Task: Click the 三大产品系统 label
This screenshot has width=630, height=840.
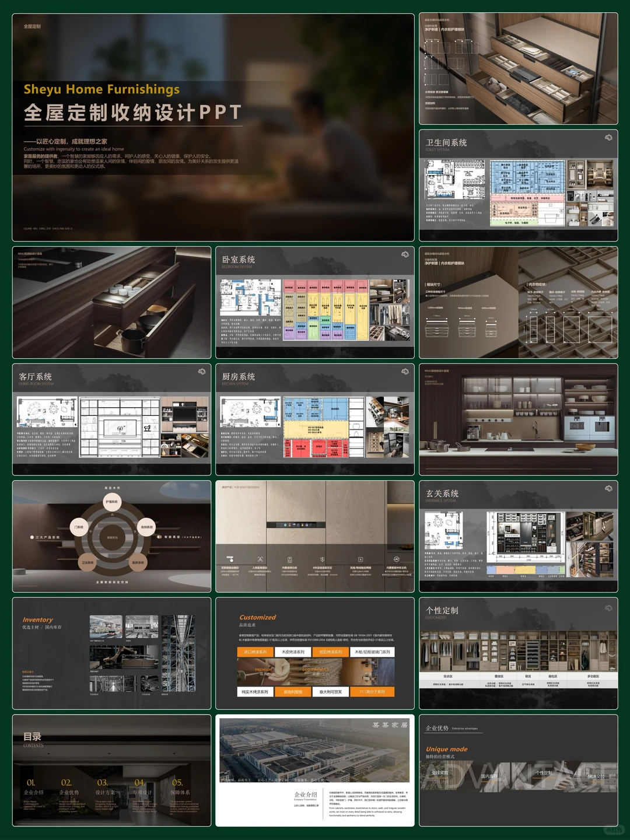Action: pyautogui.click(x=47, y=537)
